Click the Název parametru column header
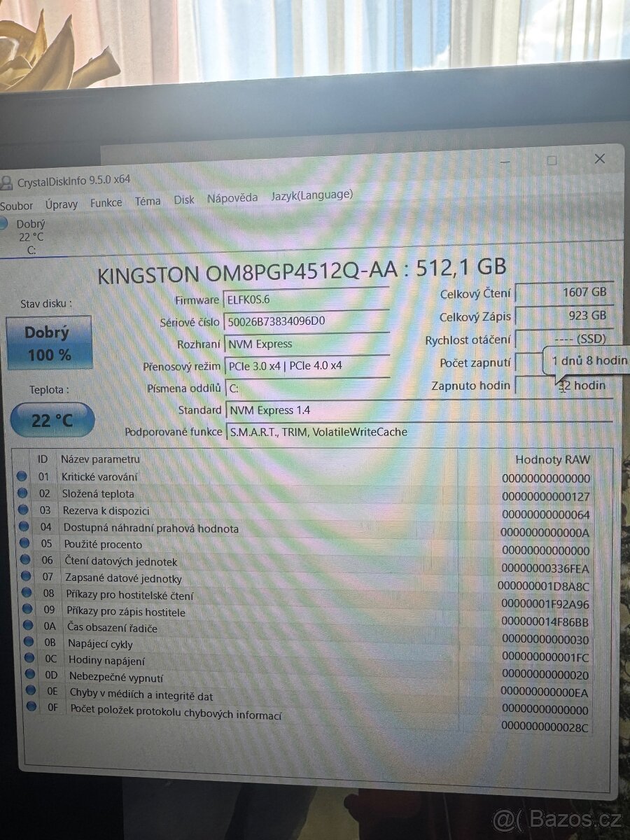This screenshot has width=630, height=840. click(100, 459)
